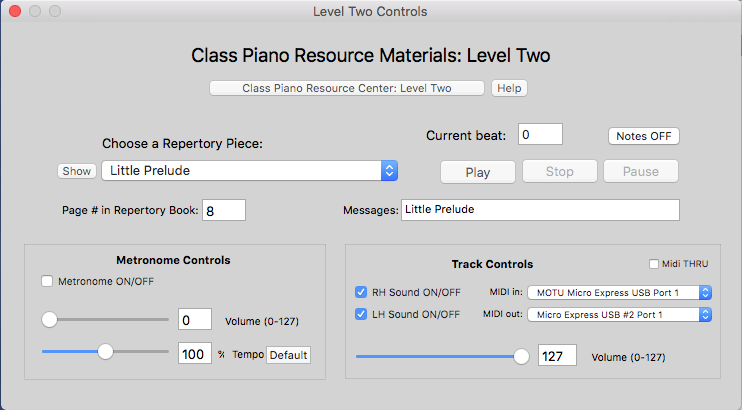The height and width of the screenshot is (410, 742).
Task: Open the Help button
Action: pyautogui.click(x=509, y=88)
